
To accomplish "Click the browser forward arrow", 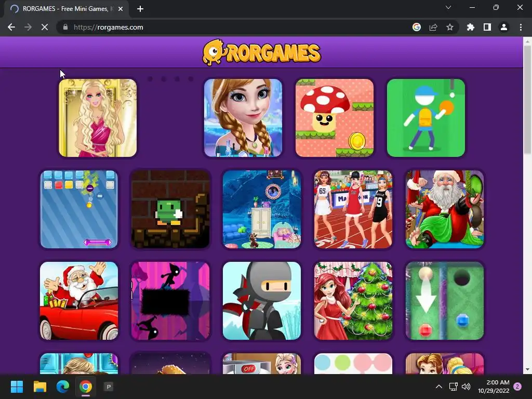I will click(28, 27).
